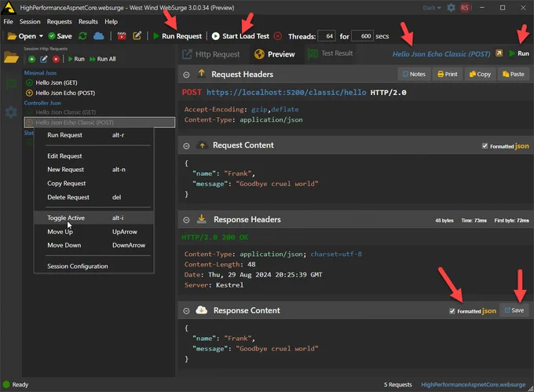
Task: Click the open-external icon beside request title
Action: [x=499, y=53]
